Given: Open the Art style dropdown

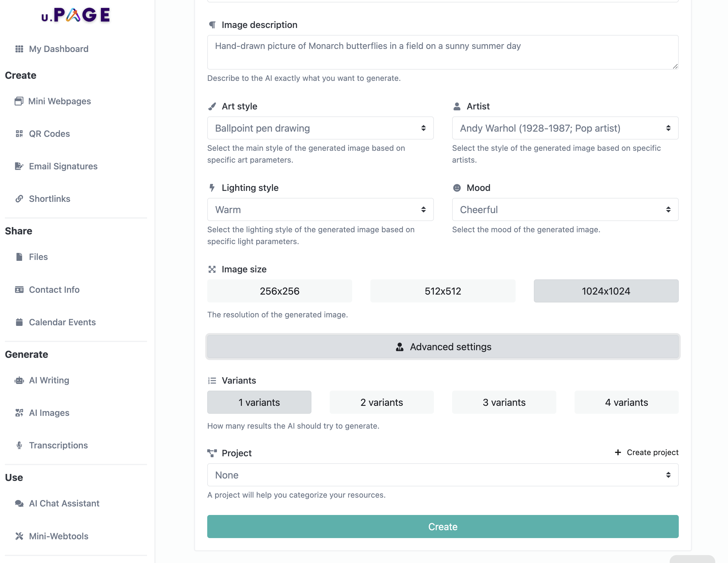Looking at the screenshot, I should pos(320,128).
